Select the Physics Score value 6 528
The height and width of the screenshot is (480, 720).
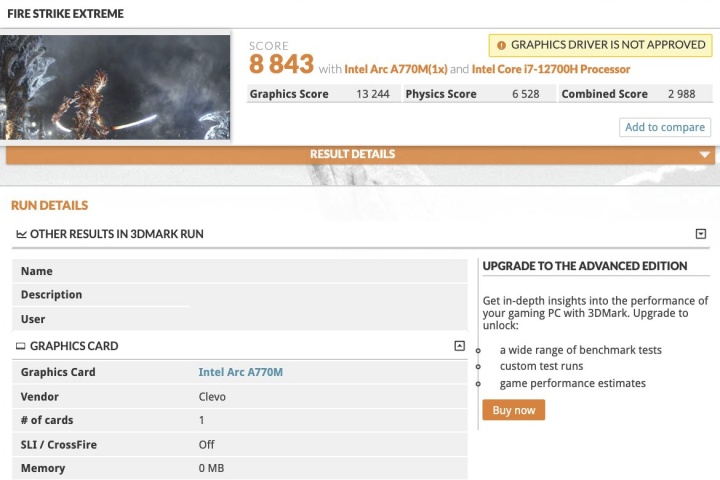(x=526, y=94)
